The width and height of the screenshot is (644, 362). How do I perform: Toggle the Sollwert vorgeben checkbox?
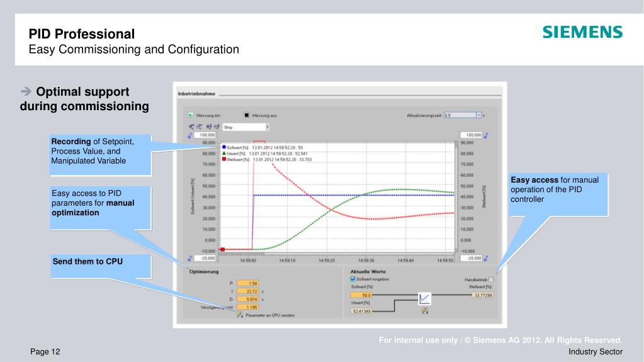(353, 279)
